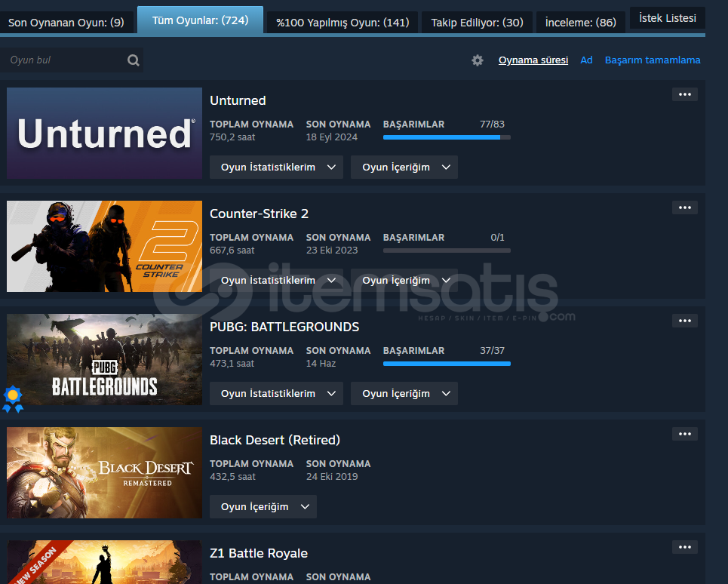
Task: Open the Unturned banner thumbnail
Action: (x=104, y=134)
